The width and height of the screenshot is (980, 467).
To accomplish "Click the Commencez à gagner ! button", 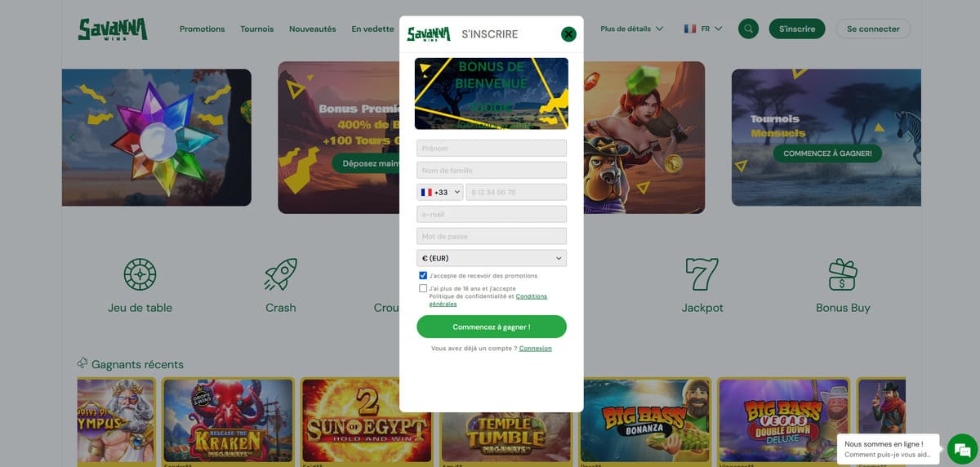I will (492, 327).
